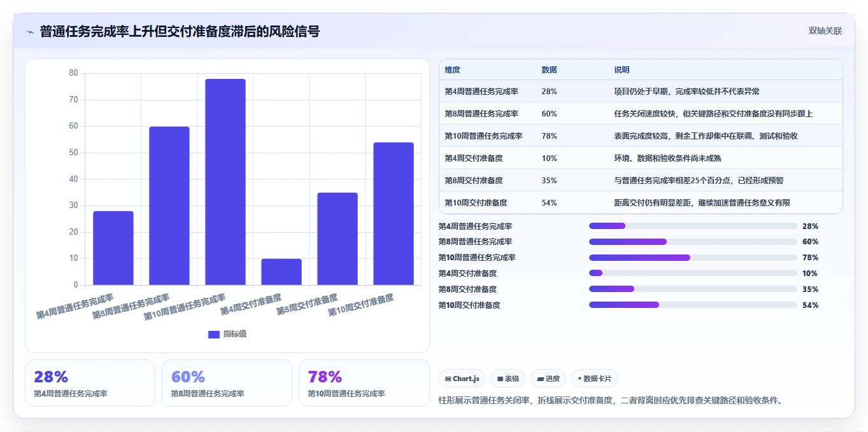Click the 78% figure beside the progress bar
The image size is (868, 432).
[x=811, y=258]
